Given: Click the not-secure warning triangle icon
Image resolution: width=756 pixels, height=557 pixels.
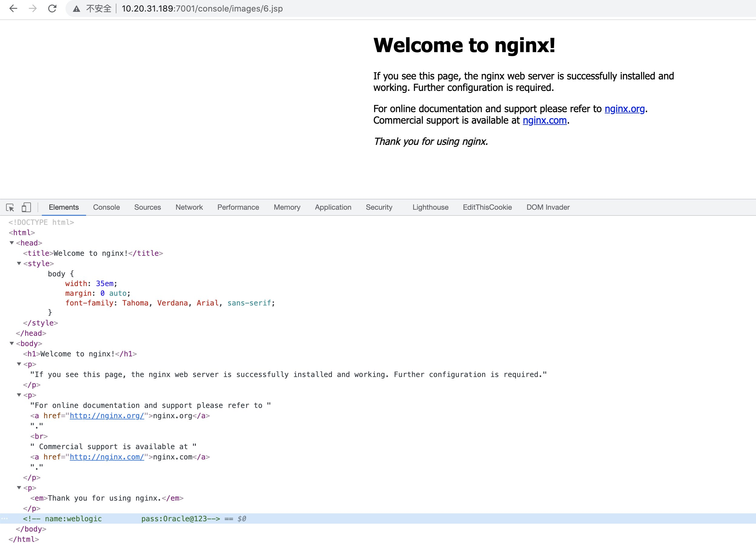Looking at the screenshot, I should 77,9.
